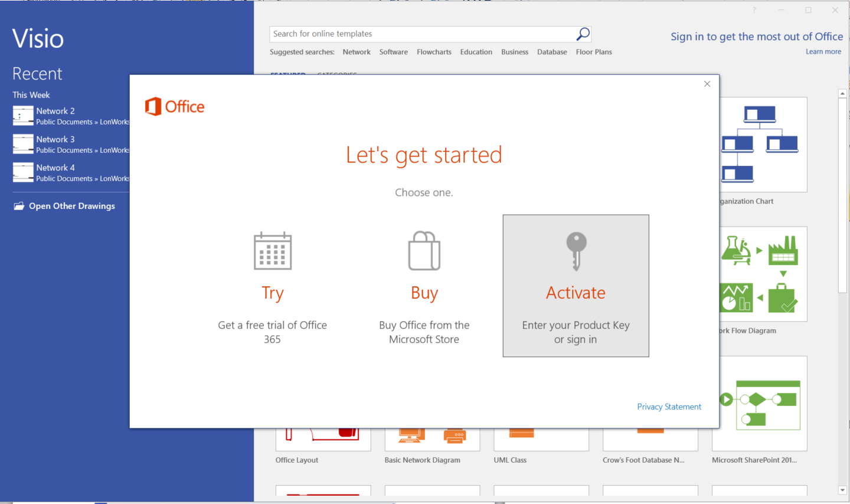850x504 pixels.
Task: Select Floor Plans suggested search
Action: 594,52
